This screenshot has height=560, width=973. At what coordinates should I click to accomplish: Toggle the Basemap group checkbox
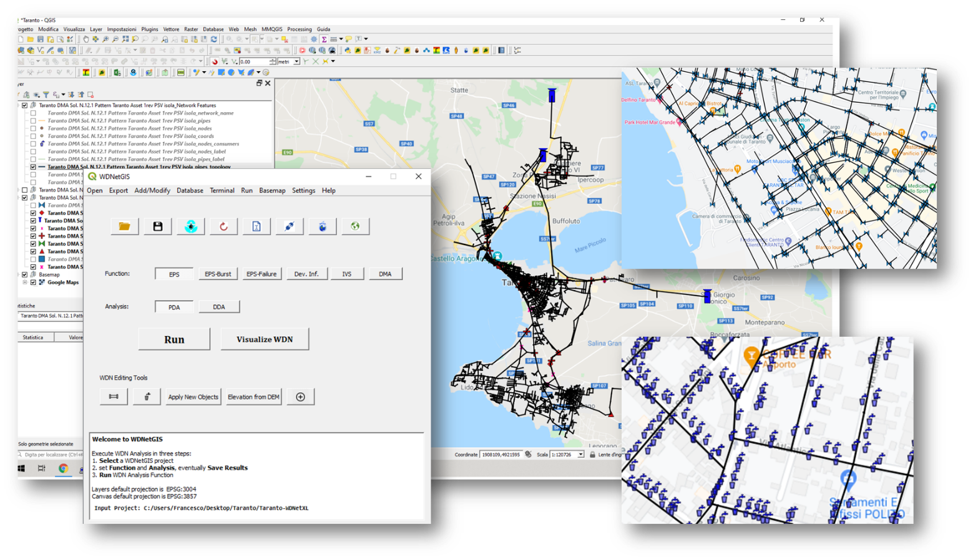(x=25, y=274)
